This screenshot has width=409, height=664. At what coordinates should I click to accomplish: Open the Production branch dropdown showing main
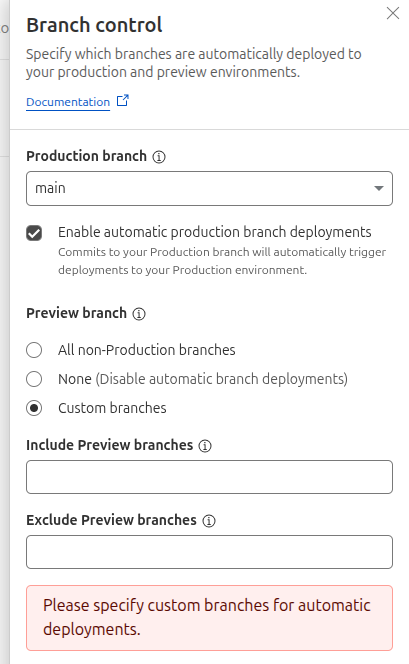pyautogui.click(x=209, y=188)
